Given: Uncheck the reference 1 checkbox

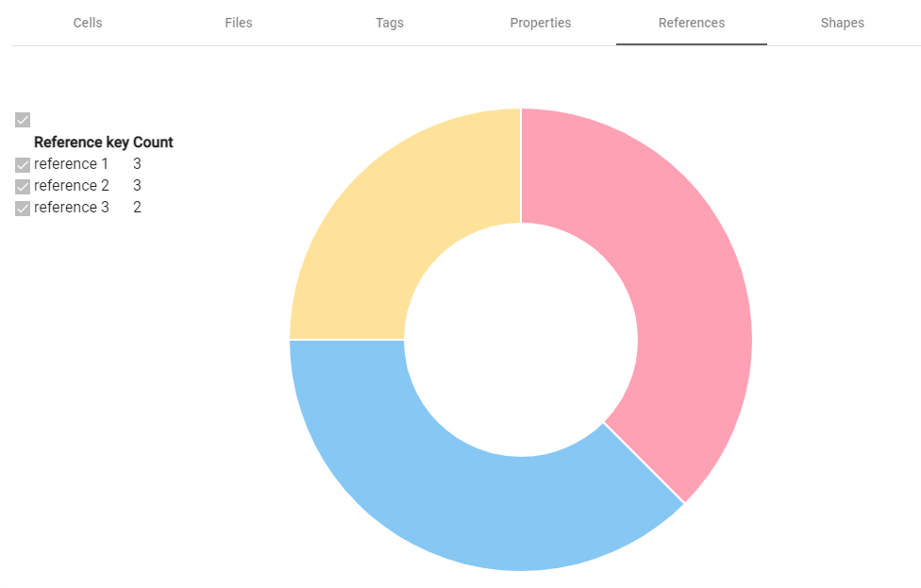Looking at the screenshot, I should coord(22,164).
